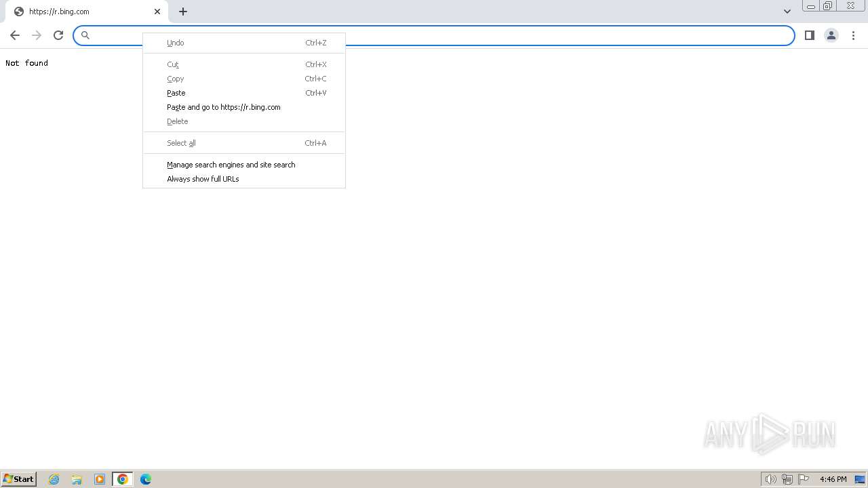Click the 4:46 PM clock

click(833, 479)
